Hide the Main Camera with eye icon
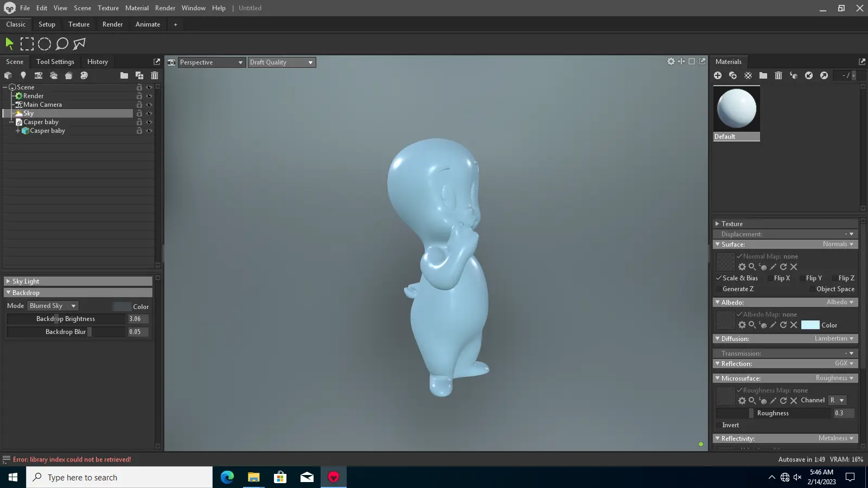Image resolution: width=868 pixels, height=488 pixels. [149, 105]
